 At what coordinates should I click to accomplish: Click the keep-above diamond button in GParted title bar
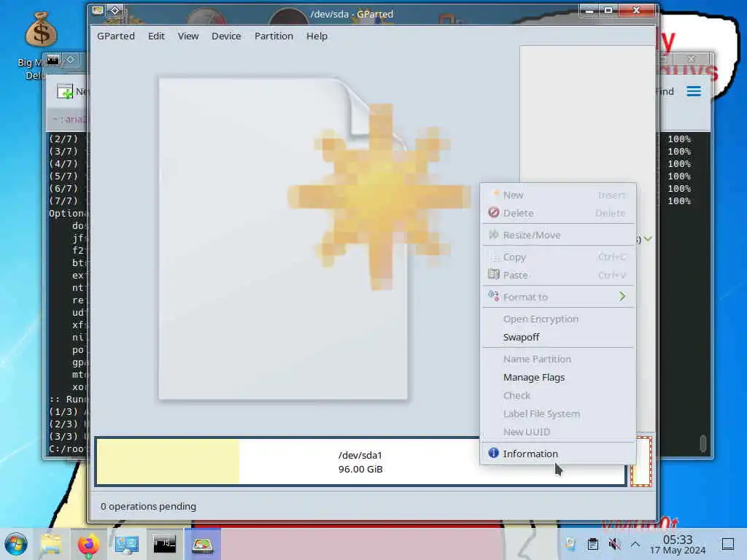pos(115,10)
